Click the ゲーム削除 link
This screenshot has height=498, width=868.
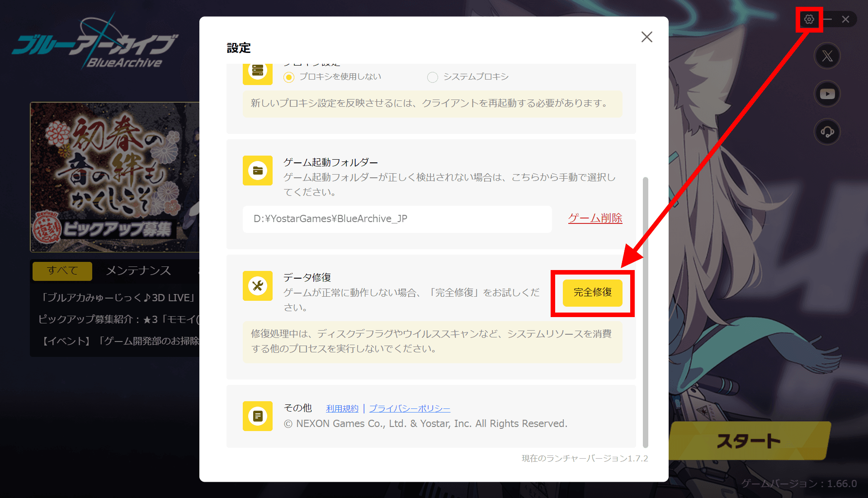click(595, 218)
